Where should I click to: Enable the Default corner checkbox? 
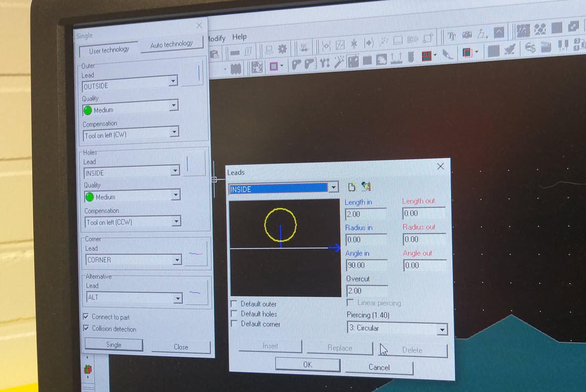[x=234, y=323]
